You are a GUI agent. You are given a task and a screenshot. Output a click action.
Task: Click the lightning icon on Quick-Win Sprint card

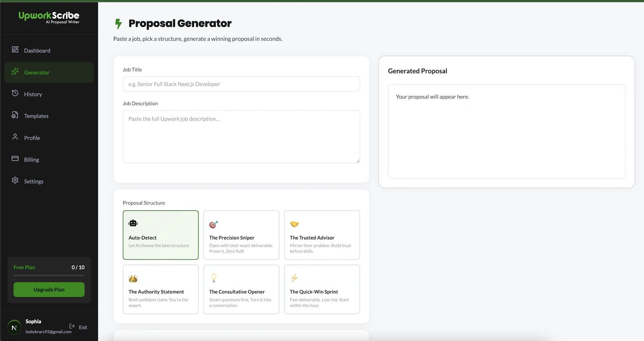(295, 278)
